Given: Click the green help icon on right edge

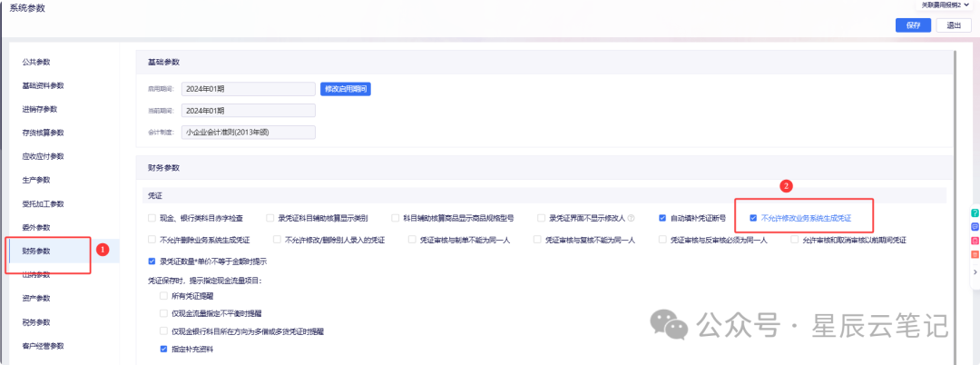Looking at the screenshot, I should pyautogui.click(x=975, y=213).
